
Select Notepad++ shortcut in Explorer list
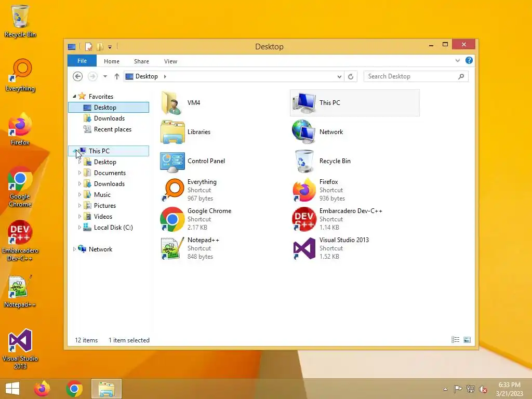tap(172, 248)
